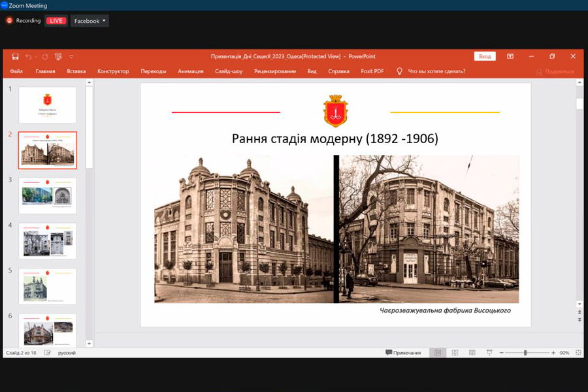
Task: Click the Zoom Recording indicator
Action: (x=24, y=21)
